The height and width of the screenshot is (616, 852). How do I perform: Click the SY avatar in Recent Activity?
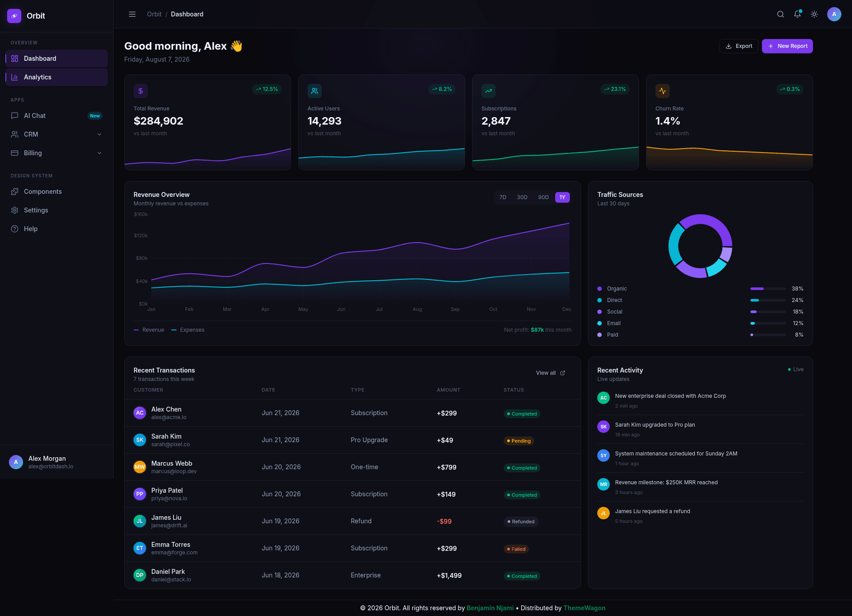603,455
